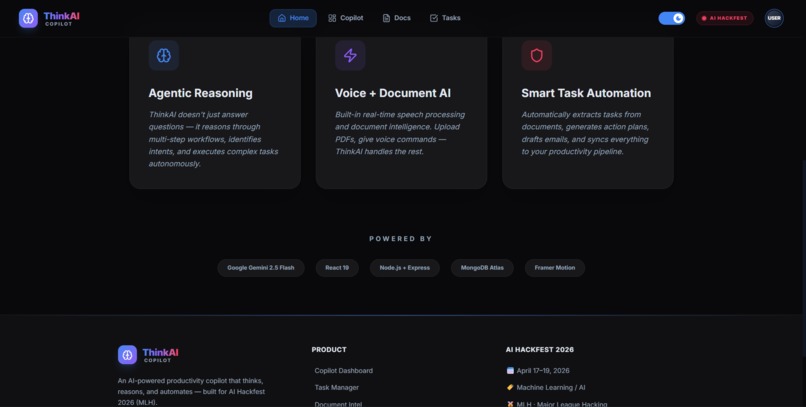
Task: Click the PRODUCT footer heading
Action: (329, 349)
